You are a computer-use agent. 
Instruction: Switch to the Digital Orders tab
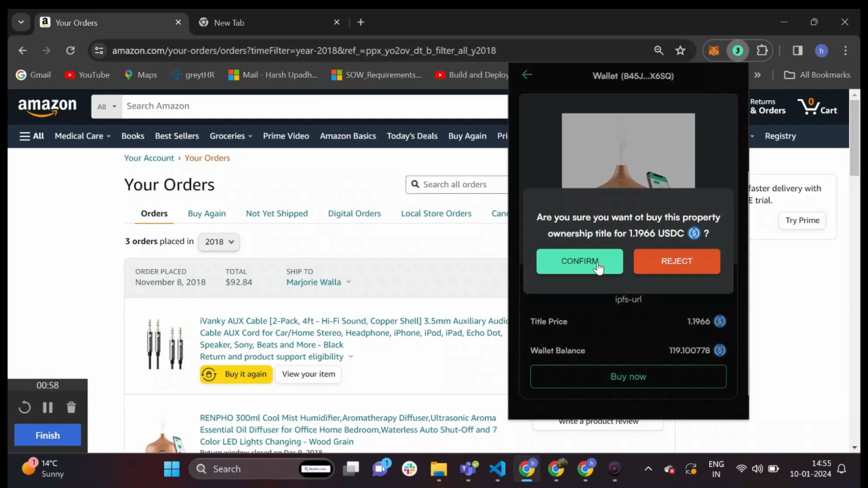[355, 213]
